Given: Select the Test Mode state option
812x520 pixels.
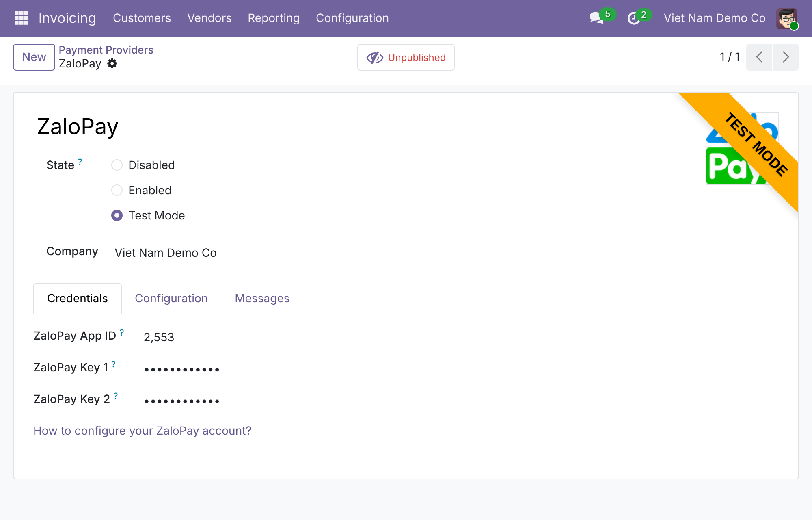Looking at the screenshot, I should (117, 215).
